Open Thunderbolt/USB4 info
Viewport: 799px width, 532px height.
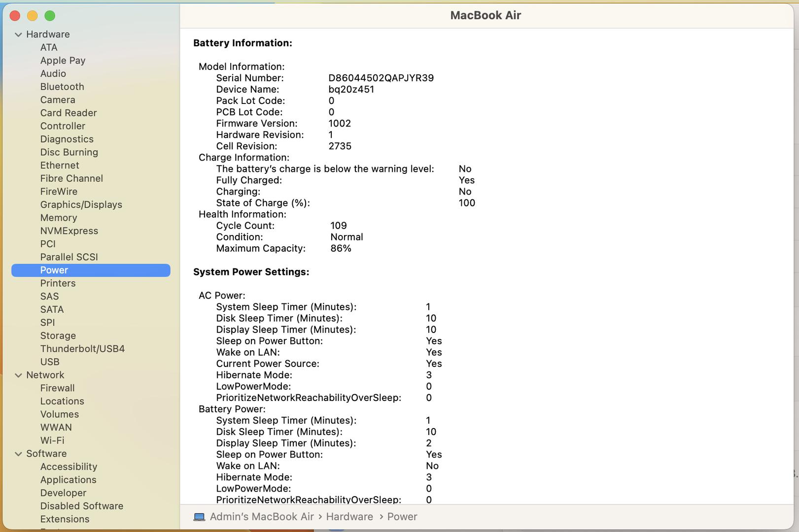tap(82, 349)
